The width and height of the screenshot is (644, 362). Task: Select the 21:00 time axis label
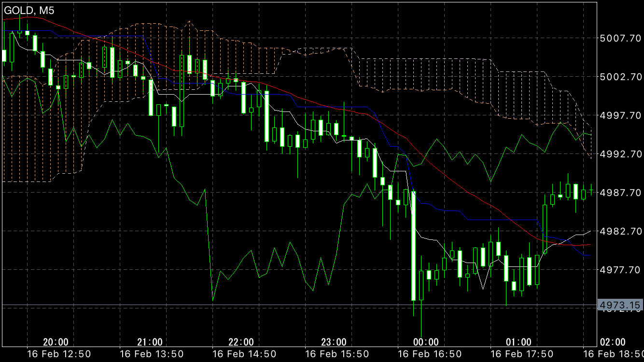[150, 342]
